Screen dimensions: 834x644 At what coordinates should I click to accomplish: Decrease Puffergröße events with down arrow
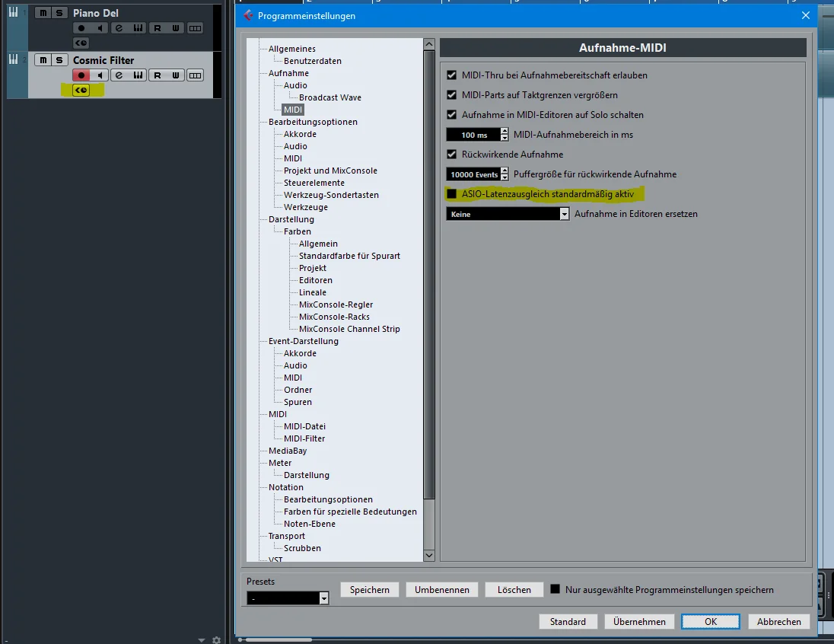click(x=505, y=178)
